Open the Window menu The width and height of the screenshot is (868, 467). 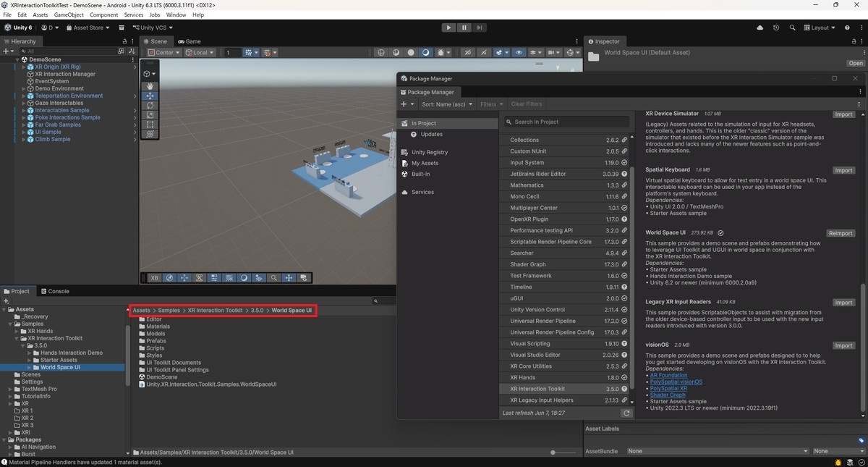point(176,14)
